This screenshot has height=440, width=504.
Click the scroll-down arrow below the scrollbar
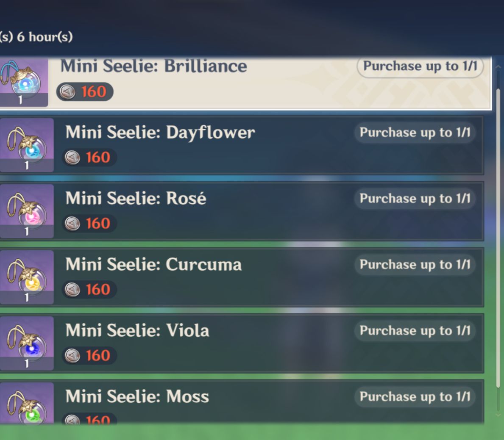coord(498,414)
